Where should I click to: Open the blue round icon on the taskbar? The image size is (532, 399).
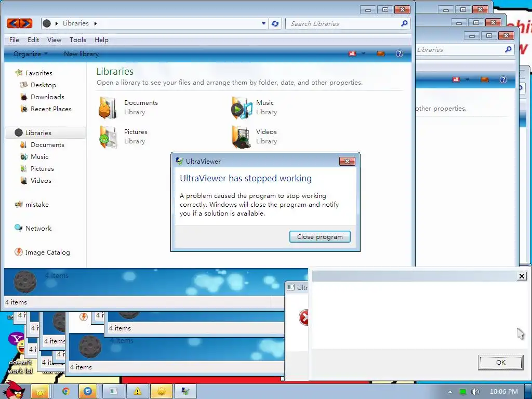pos(88,392)
